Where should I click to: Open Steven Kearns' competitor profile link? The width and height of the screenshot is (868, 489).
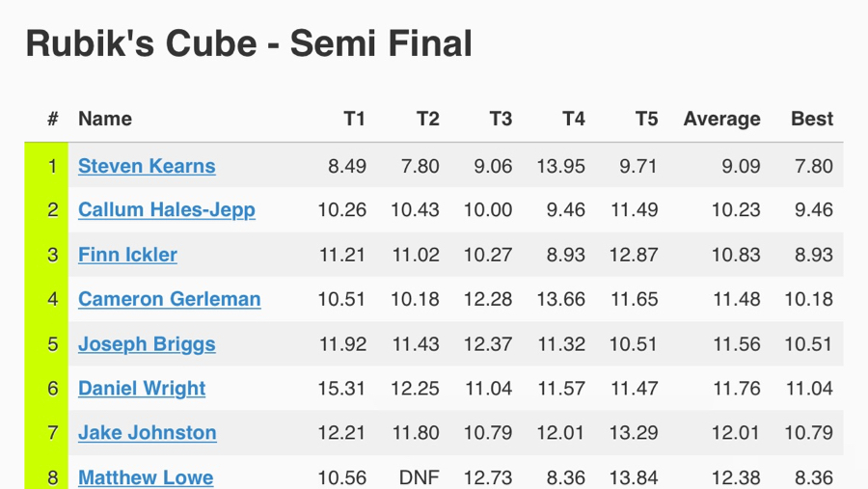tap(147, 166)
